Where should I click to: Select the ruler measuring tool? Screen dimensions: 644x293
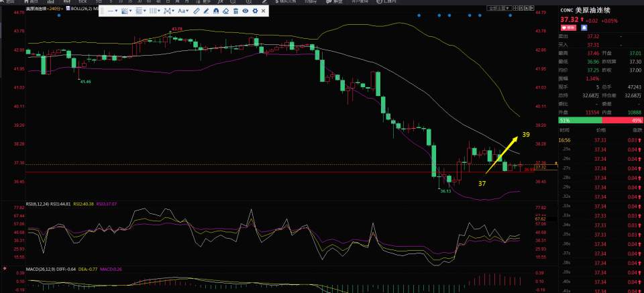(197, 11)
